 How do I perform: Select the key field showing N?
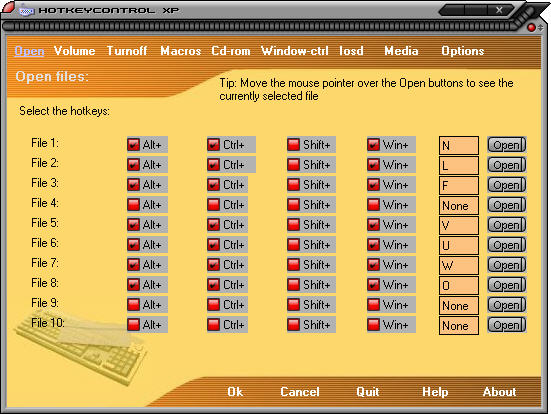point(459,145)
